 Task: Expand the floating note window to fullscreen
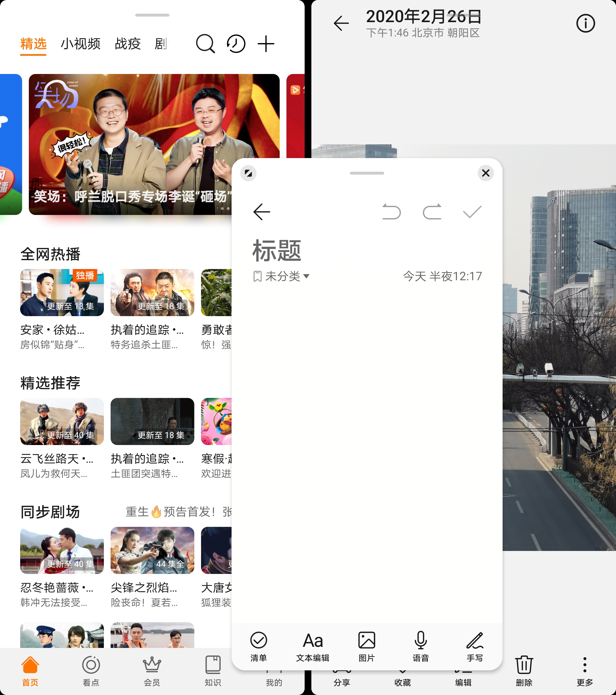(248, 173)
